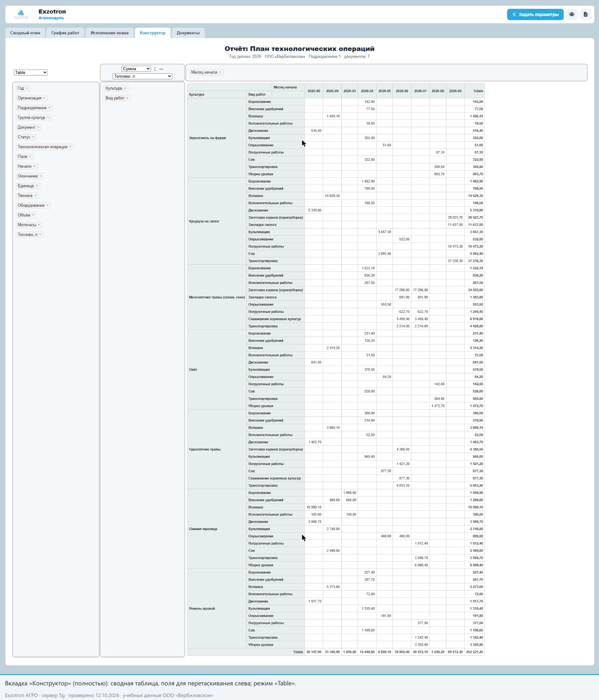
Task: Open the Документы tab
Action: (188, 33)
